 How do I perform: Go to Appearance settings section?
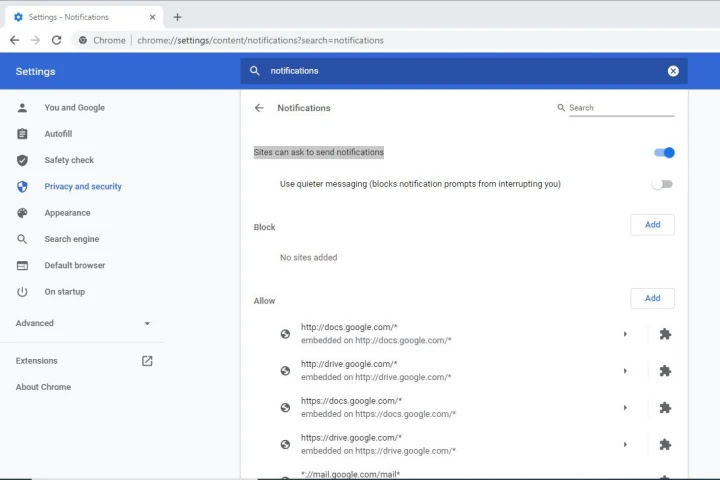coord(67,213)
